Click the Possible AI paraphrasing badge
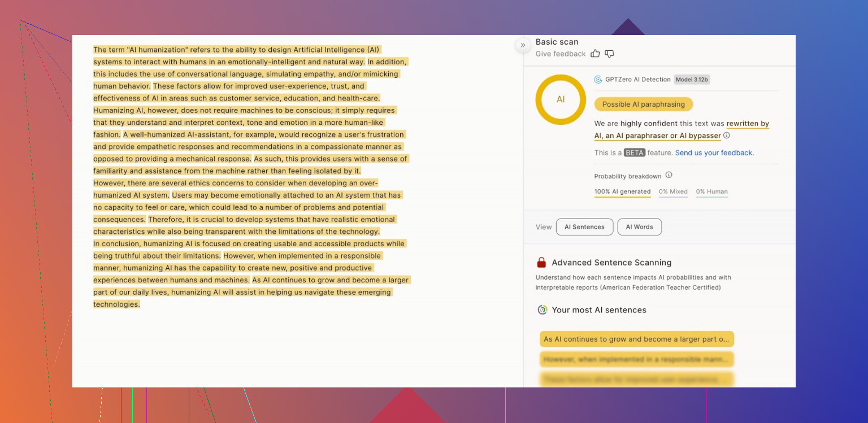868x423 pixels. pos(643,104)
